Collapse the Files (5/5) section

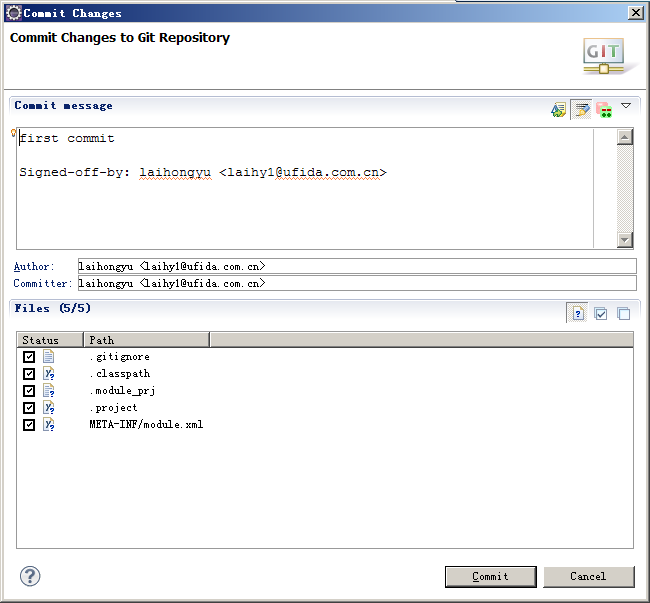coord(52,309)
